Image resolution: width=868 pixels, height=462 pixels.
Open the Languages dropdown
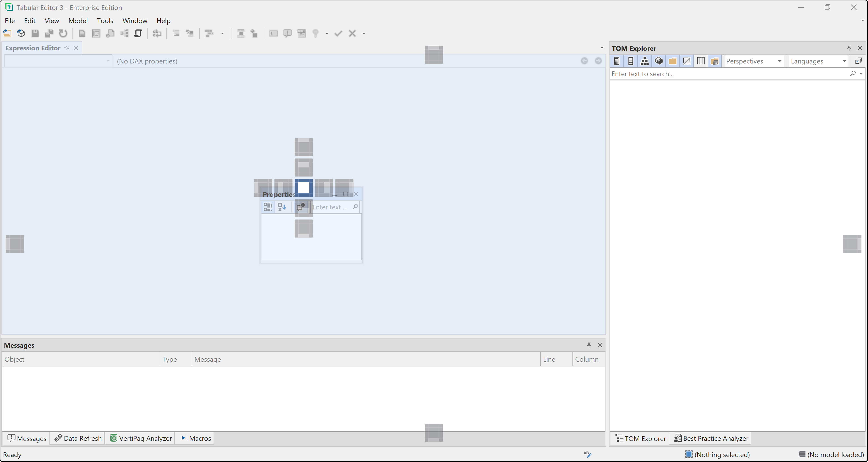pyautogui.click(x=819, y=61)
